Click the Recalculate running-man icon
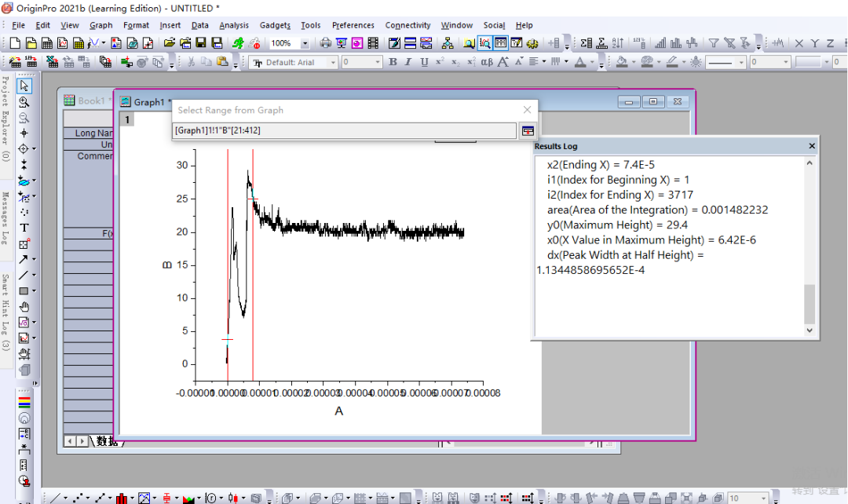Viewport: 848px width, 504px height. click(239, 43)
